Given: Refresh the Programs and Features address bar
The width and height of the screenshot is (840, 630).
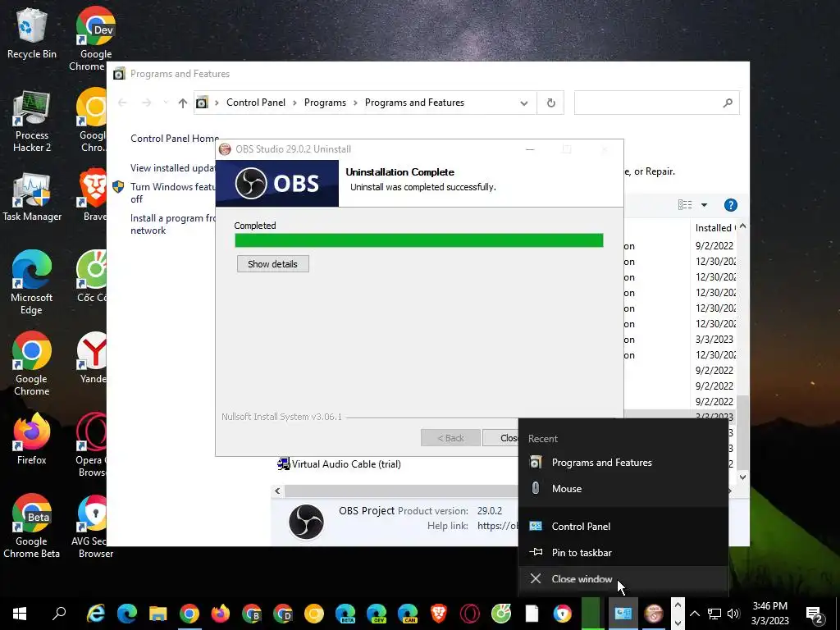Looking at the screenshot, I should coord(550,103).
